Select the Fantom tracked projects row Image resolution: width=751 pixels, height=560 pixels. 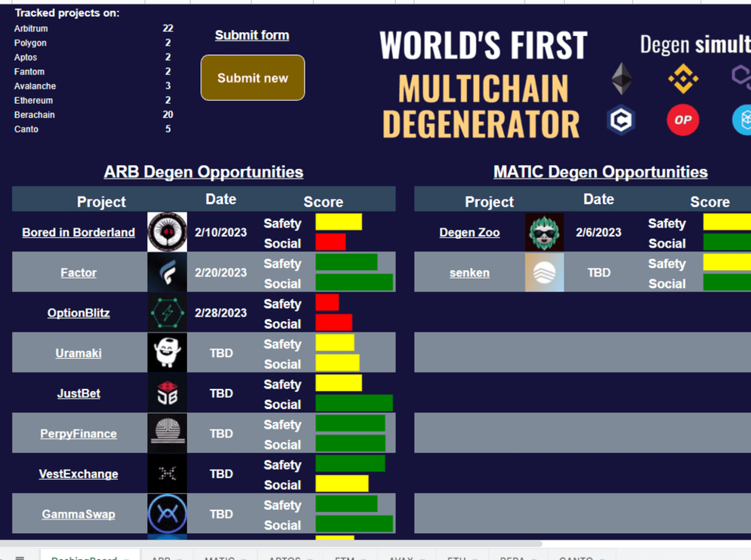(x=94, y=72)
